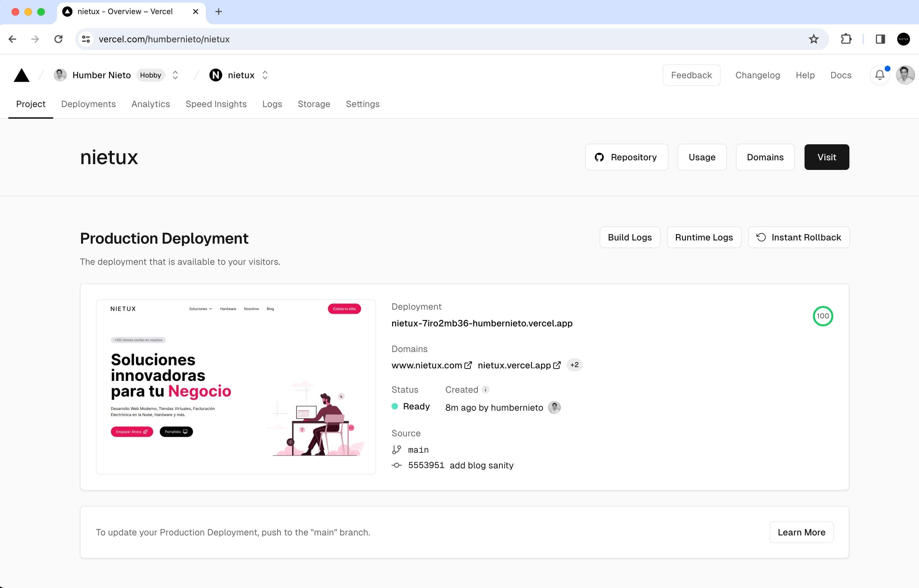Click the 100 score circle
Viewport: 919px width, 588px height.
coord(823,316)
